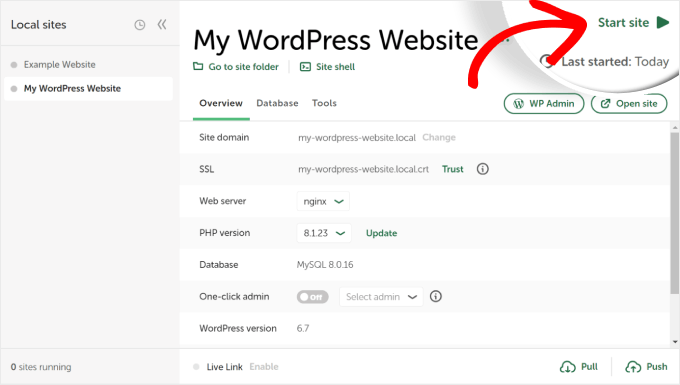Image resolution: width=680 pixels, height=385 pixels.
Task: Open the SSL info icon
Action: (482, 169)
